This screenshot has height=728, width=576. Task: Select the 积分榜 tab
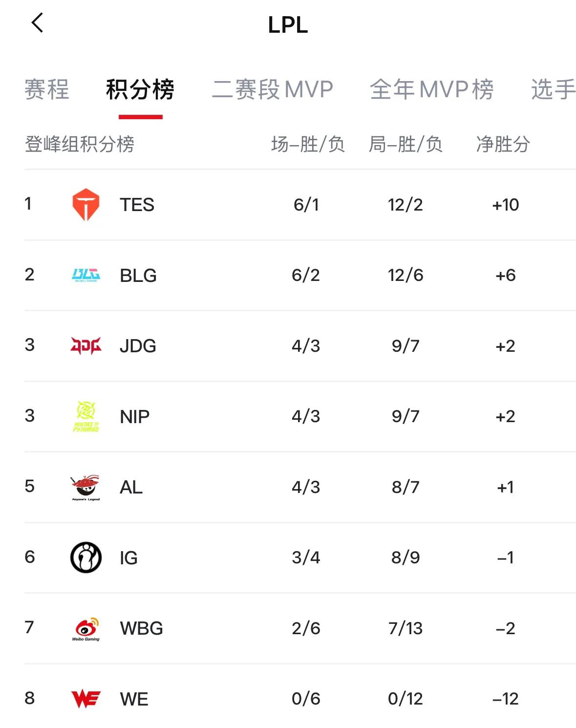(140, 90)
